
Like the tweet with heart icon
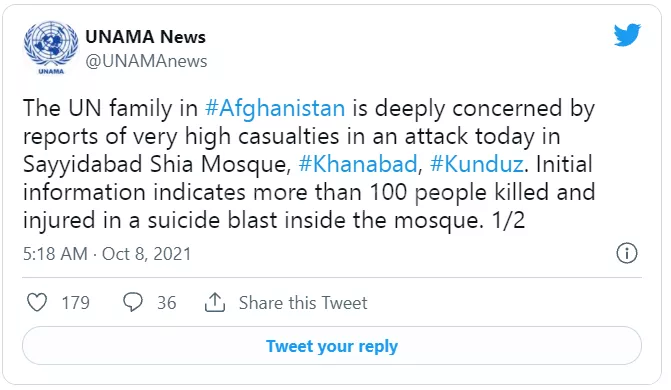[37, 303]
